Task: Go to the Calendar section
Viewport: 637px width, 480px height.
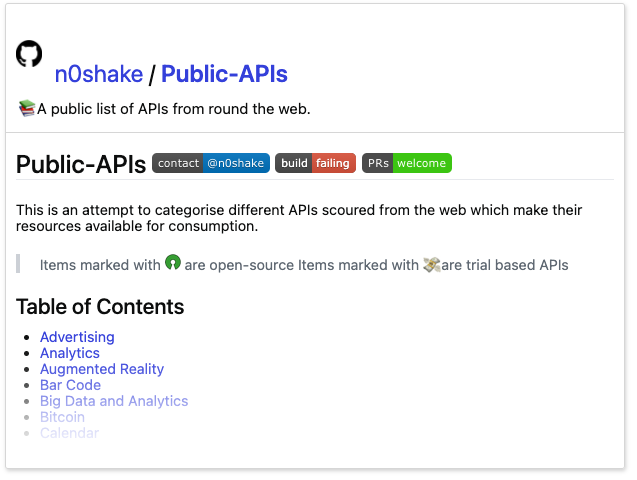Action: [x=69, y=433]
